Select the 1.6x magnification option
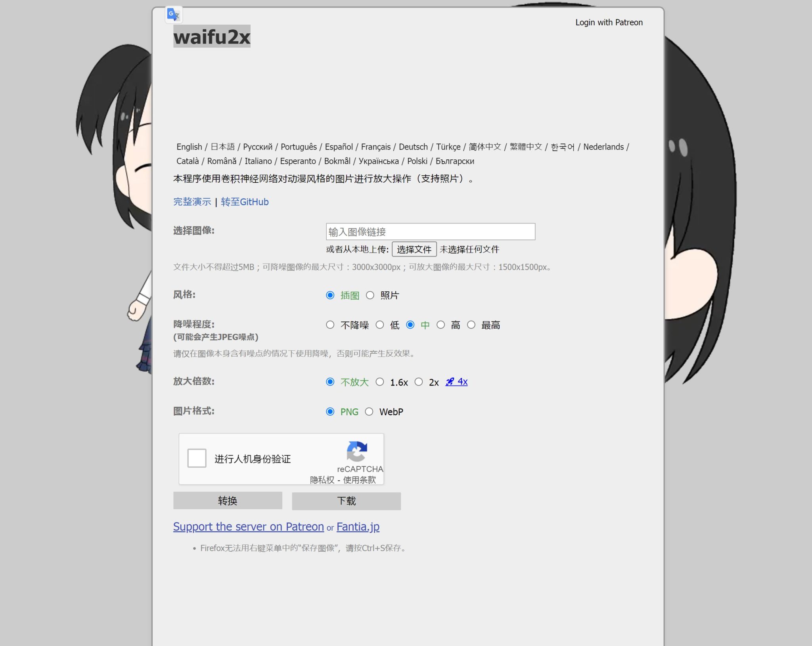This screenshot has width=812, height=646. click(x=380, y=382)
